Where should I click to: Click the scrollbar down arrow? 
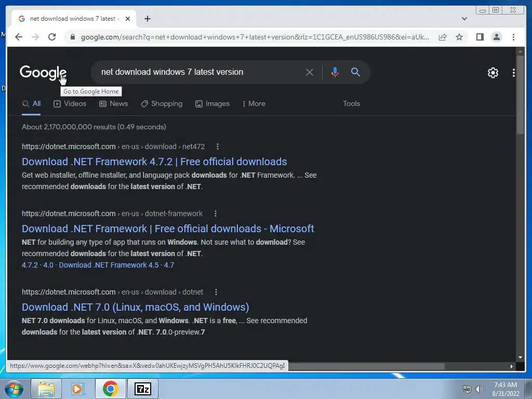(x=520, y=357)
